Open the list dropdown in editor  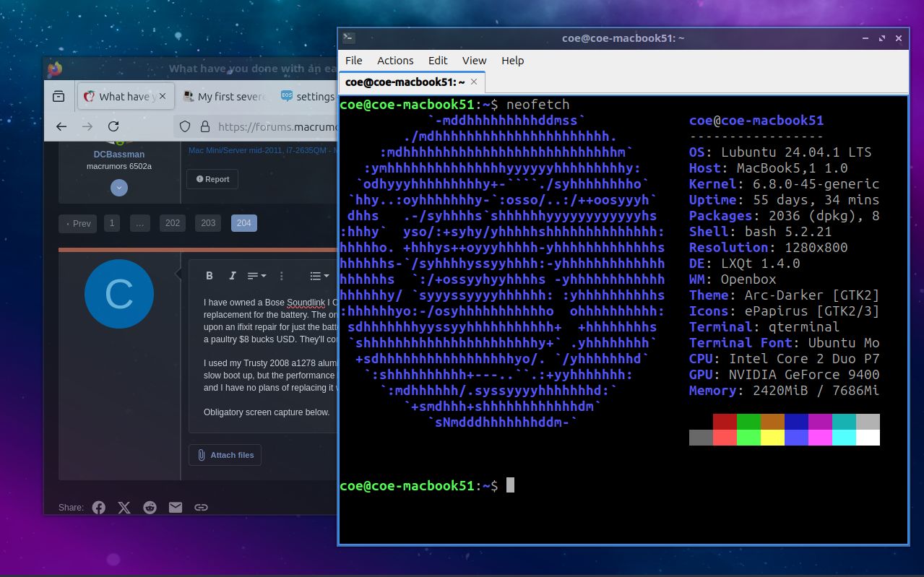coord(319,276)
